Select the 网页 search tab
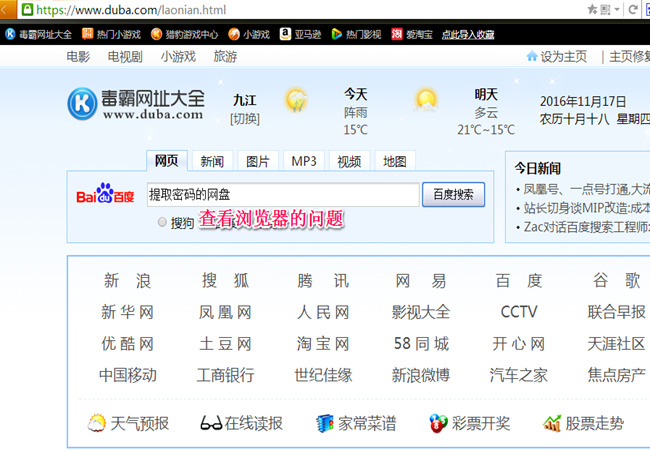650x450 pixels. [x=167, y=161]
